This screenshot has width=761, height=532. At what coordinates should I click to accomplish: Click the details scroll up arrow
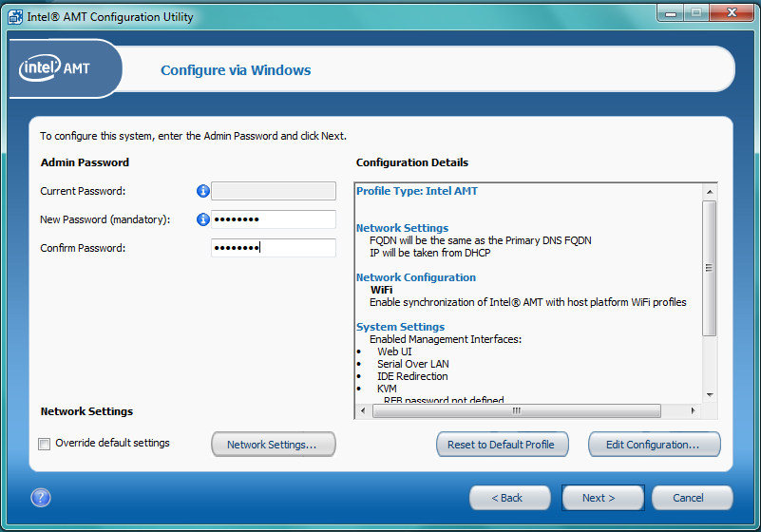point(710,192)
